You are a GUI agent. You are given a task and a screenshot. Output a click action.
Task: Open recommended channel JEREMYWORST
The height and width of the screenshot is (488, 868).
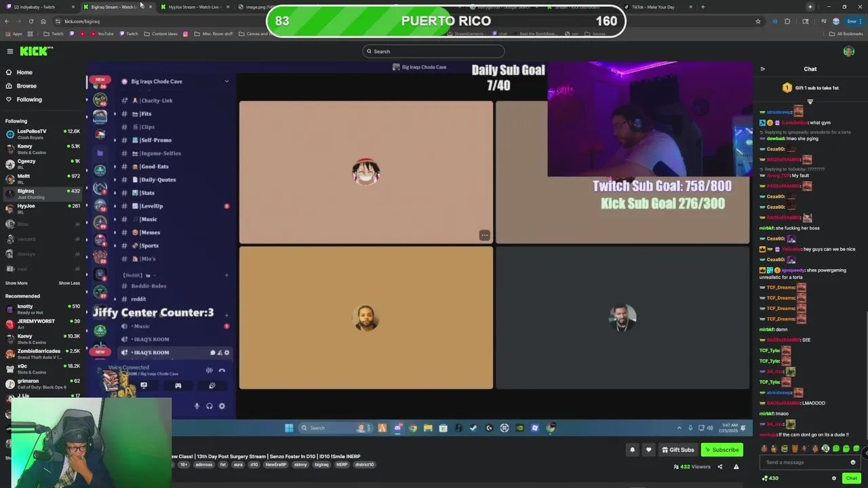tap(43, 323)
